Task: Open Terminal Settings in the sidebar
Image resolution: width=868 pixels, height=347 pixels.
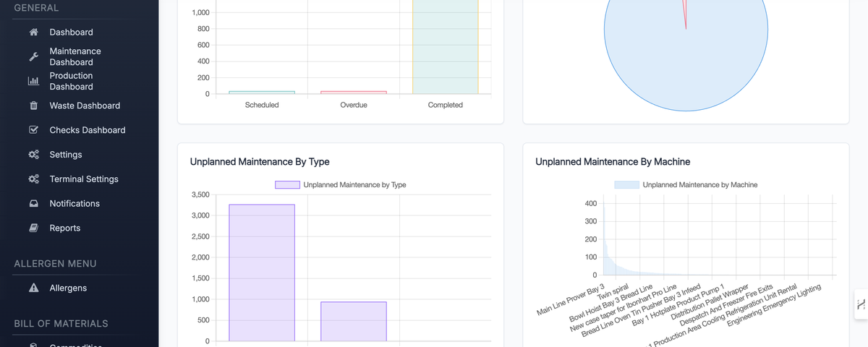Action: pos(84,179)
